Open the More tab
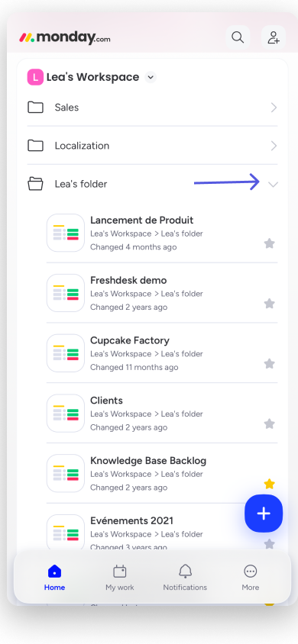Screen dimensions: 298x644 (x=251, y=578)
